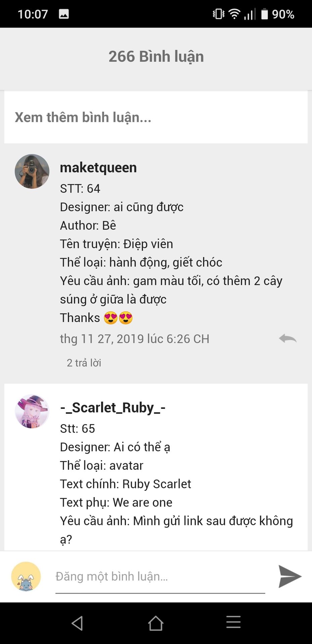Focus the "Đăng một bình luận..." input field
Viewport: 312px width, 644px height.
coord(160,577)
